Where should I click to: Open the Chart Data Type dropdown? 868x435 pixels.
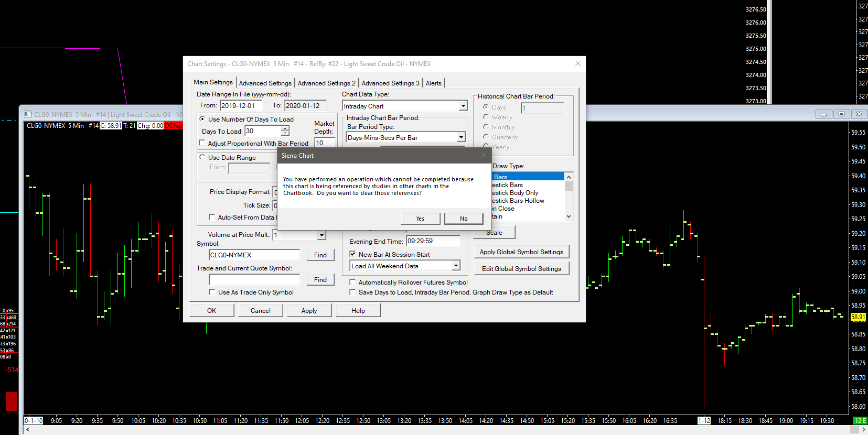pyautogui.click(x=463, y=106)
